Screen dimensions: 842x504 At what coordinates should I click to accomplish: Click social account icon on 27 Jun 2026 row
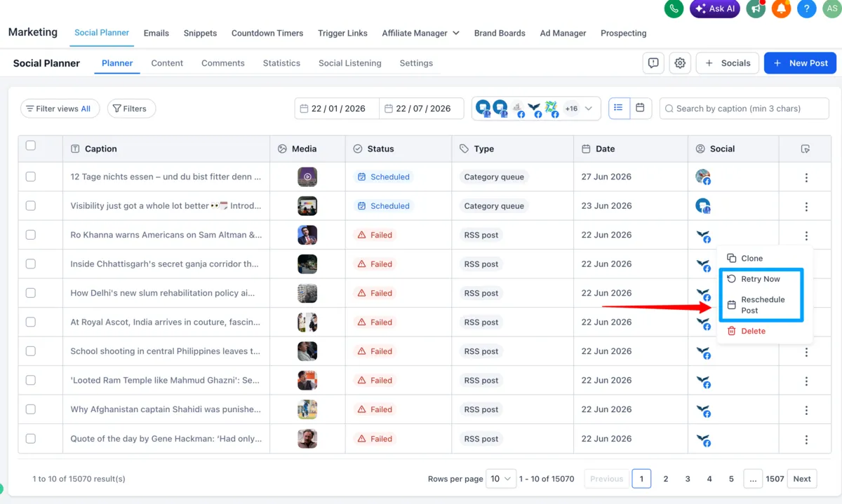coord(703,177)
